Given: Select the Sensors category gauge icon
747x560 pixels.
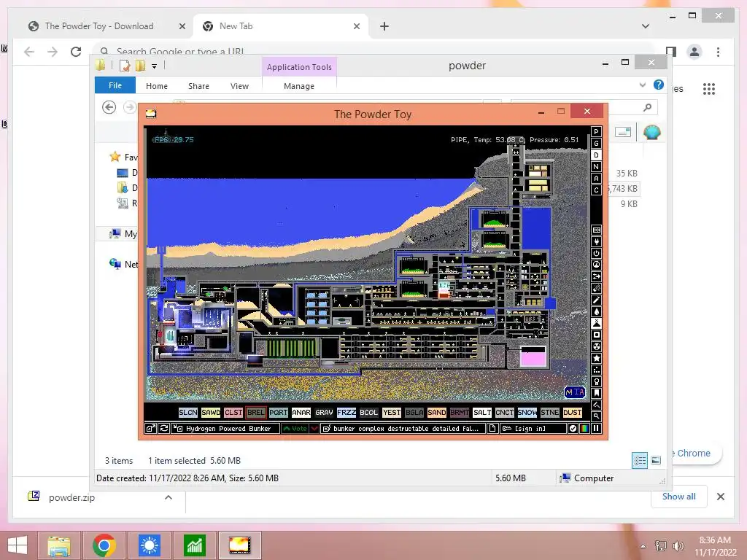Looking at the screenshot, I should [x=596, y=265].
